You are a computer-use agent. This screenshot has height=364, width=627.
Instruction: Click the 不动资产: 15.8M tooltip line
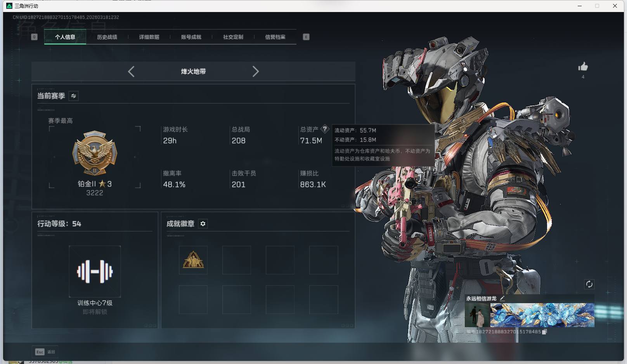[355, 140]
